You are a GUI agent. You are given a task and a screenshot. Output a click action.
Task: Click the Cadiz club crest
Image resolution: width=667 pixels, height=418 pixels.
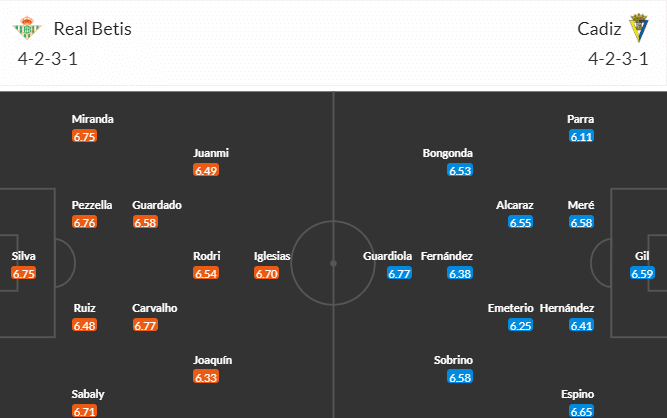click(638, 28)
